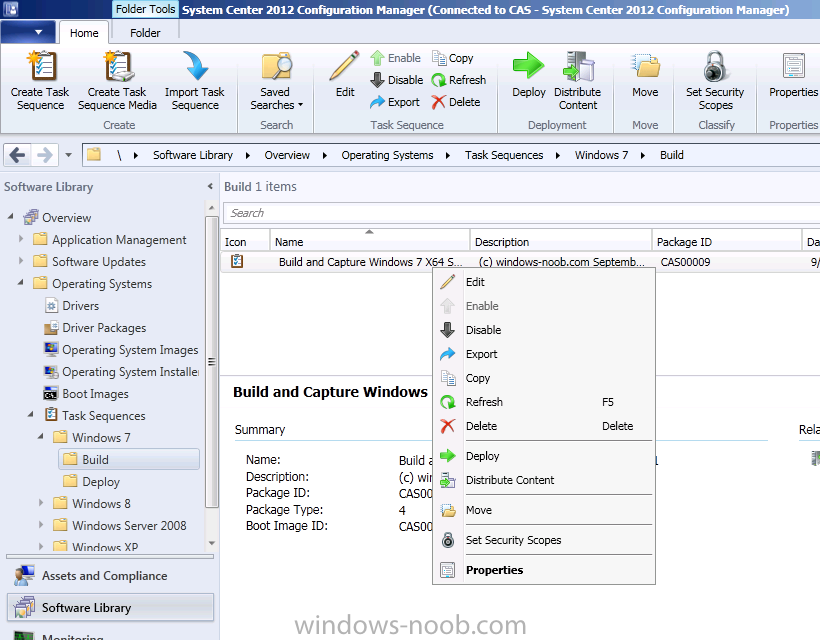820x640 pixels.
Task: Select Build and Capture Windows 7 row
Action: pos(520,262)
